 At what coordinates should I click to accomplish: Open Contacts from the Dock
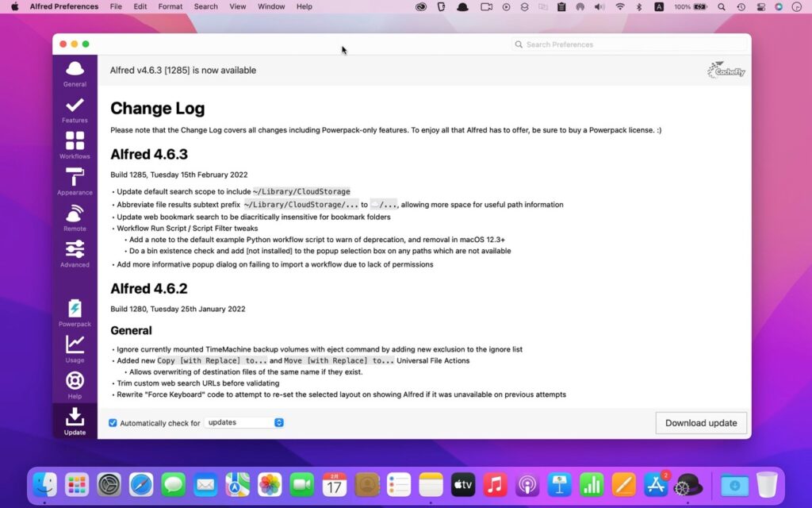366,485
